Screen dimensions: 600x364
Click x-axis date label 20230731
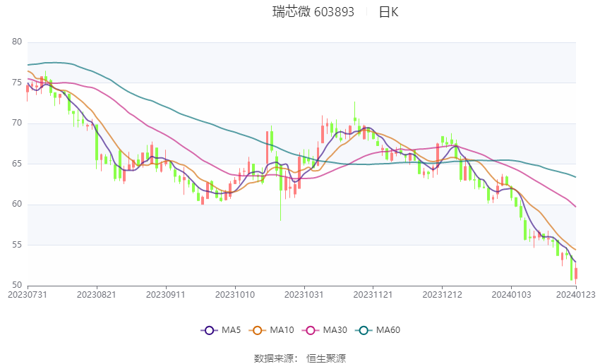[28, 295]
